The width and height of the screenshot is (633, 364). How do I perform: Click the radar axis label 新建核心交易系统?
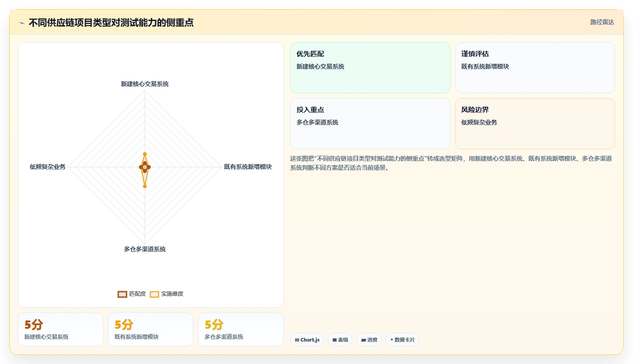(145, 84)
